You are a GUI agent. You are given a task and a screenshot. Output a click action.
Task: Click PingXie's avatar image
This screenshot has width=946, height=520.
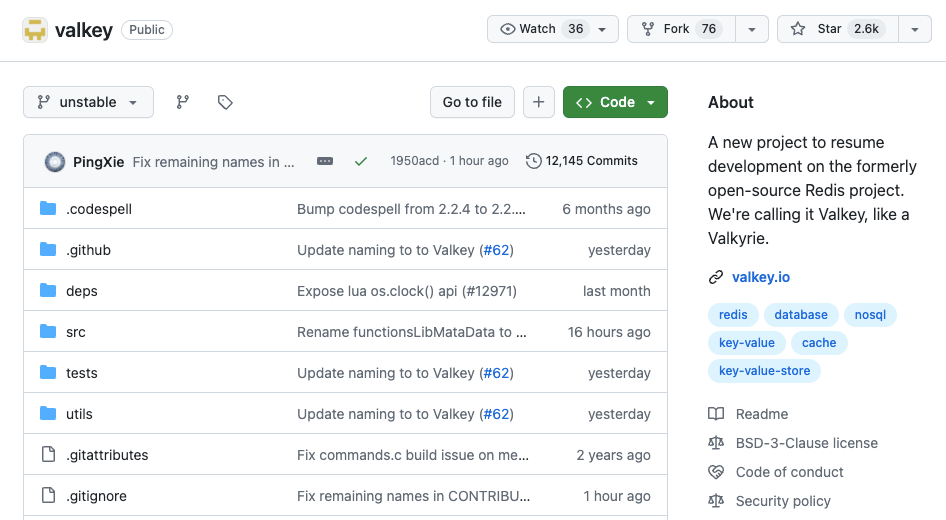coord(56,161)
